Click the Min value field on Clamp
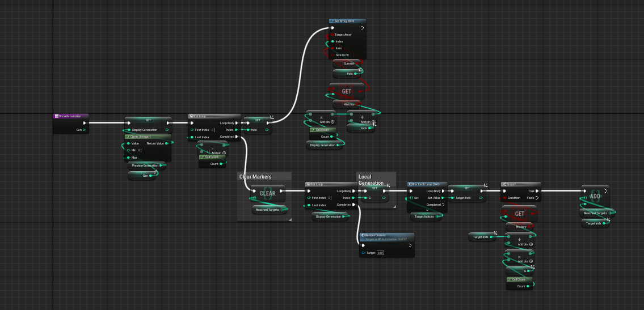Viewport: 644px width, 310px height. coord(140,151)
